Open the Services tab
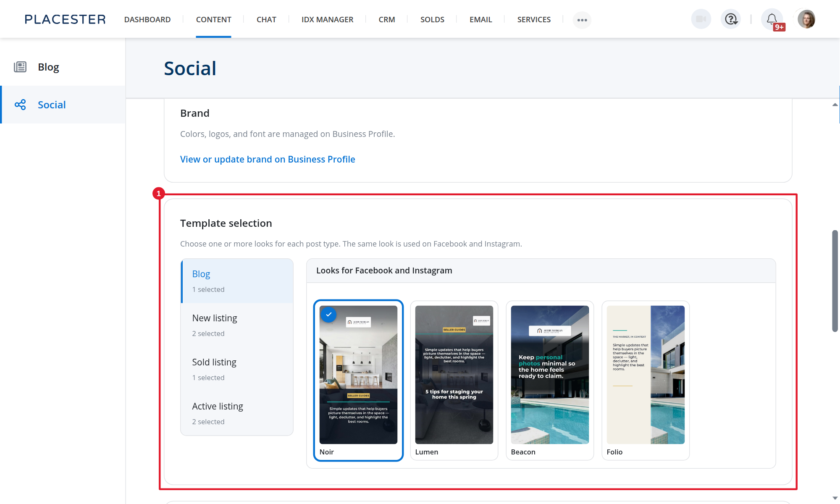The width and height of the screenshot is (840, 504). click(x=534, y=19)
